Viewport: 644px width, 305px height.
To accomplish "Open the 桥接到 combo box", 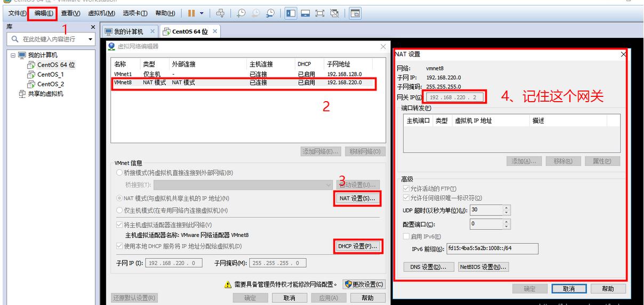I will [243, 185].
